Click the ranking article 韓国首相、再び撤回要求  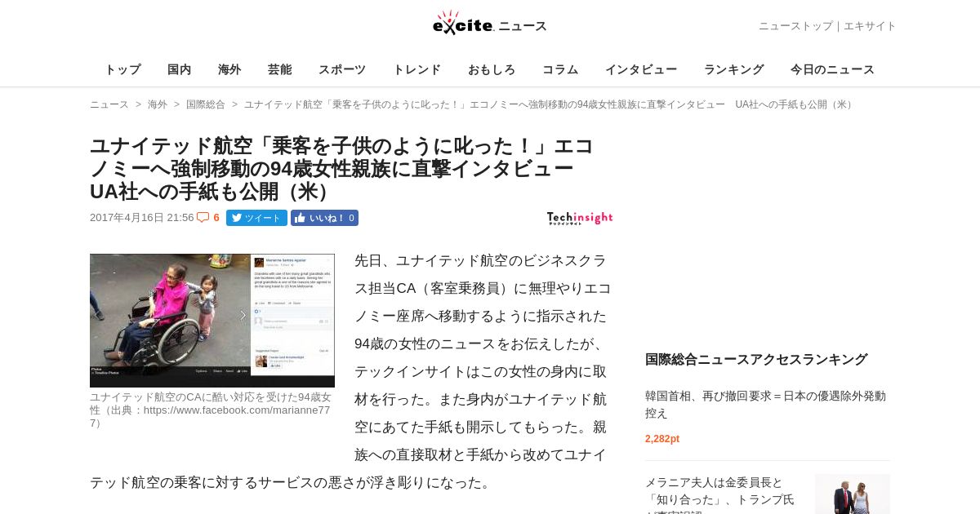(765, 404)
